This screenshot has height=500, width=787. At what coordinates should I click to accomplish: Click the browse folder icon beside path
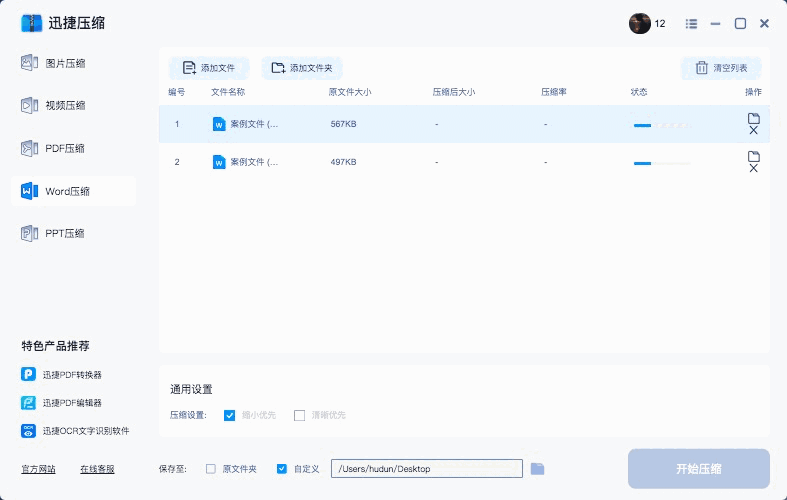tap(538, 468)
